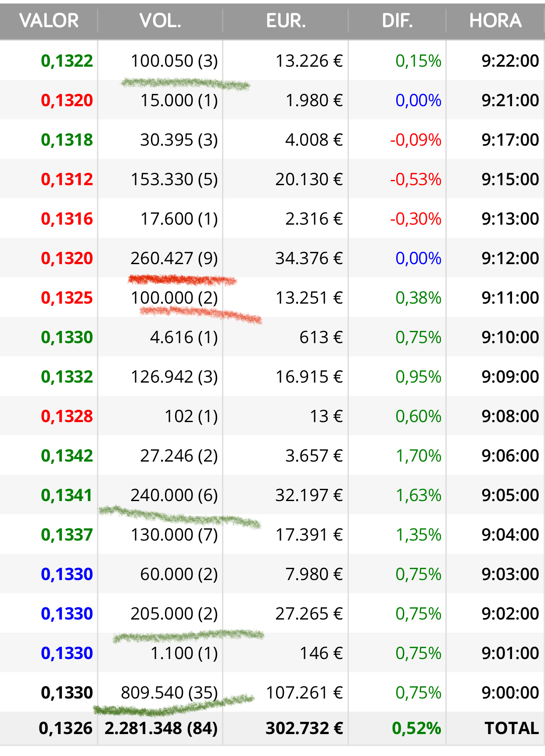Select volume 15.000 (1)

pos(179,100)
